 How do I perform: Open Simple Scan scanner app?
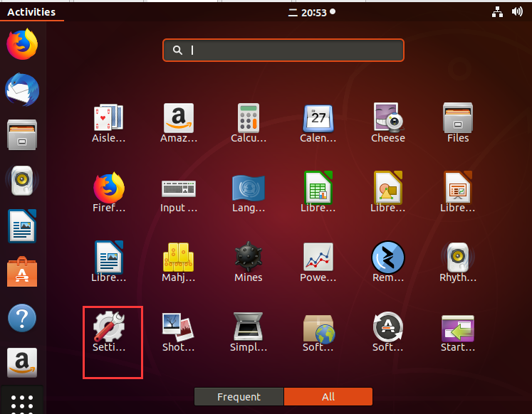pyautogui.click(x=249, y=332)
